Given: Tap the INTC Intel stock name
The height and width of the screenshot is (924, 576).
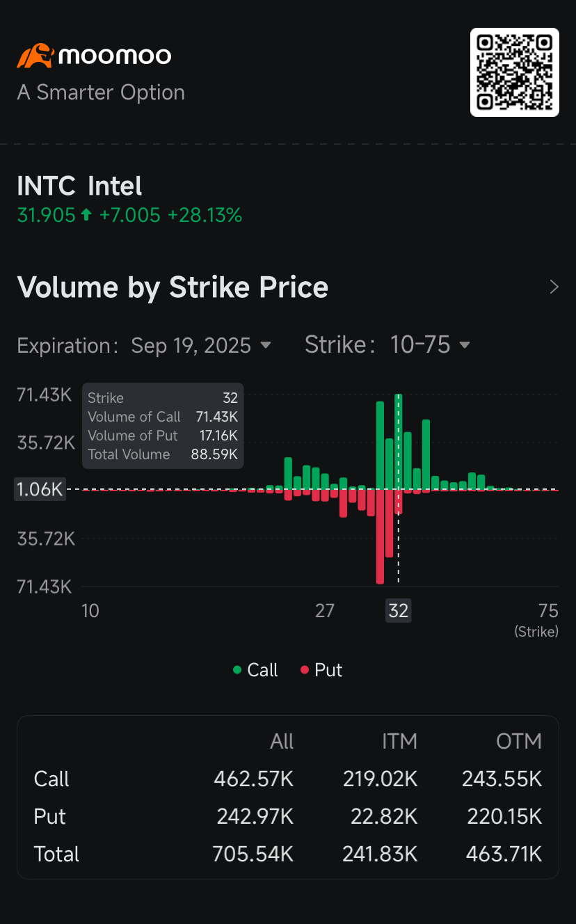Looking at the screenshot, I should click(79, 186).
